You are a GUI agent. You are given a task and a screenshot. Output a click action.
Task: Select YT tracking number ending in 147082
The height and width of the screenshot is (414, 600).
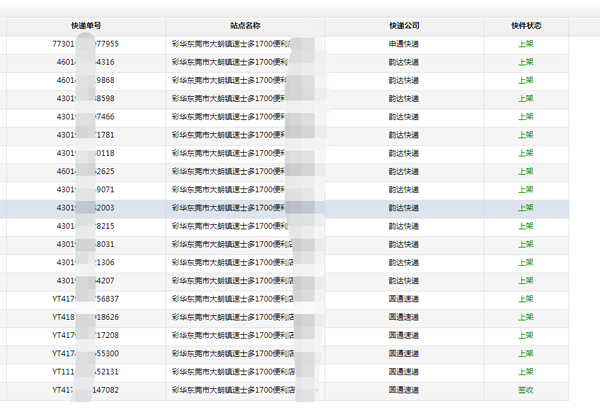click(86, 390)
